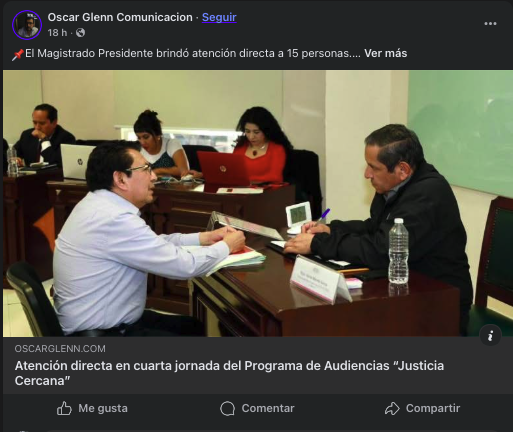513x432 pixels.
Task: Select the Comentar button label
Action: tap(268, 408)
